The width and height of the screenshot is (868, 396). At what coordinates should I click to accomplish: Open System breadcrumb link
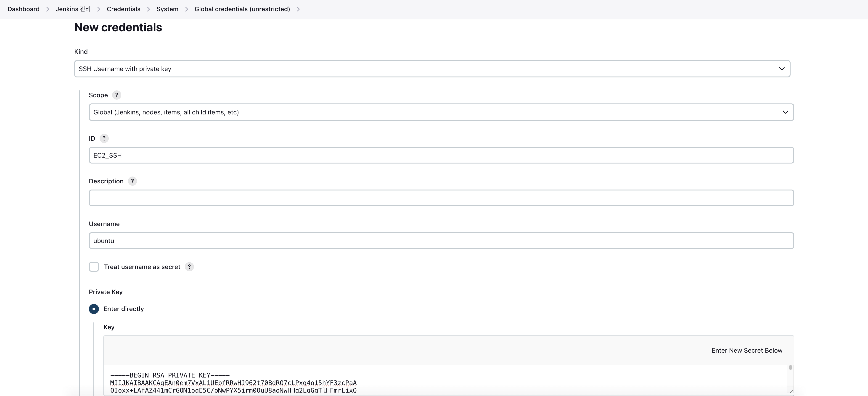[x=167, y=9]
